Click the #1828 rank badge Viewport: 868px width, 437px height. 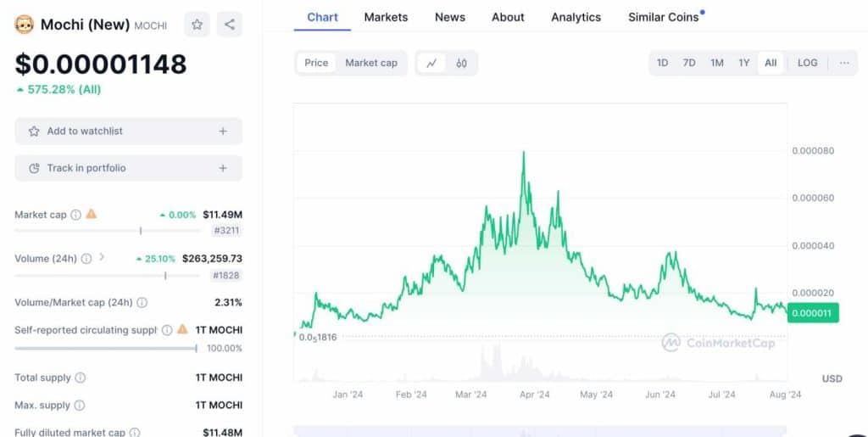[x=226, y=275]
